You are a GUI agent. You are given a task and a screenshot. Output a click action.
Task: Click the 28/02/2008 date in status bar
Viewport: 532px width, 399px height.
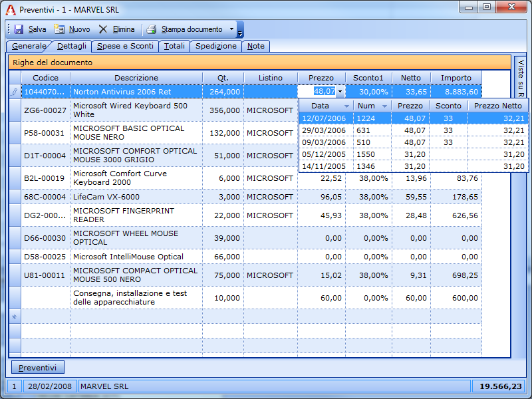49,386
